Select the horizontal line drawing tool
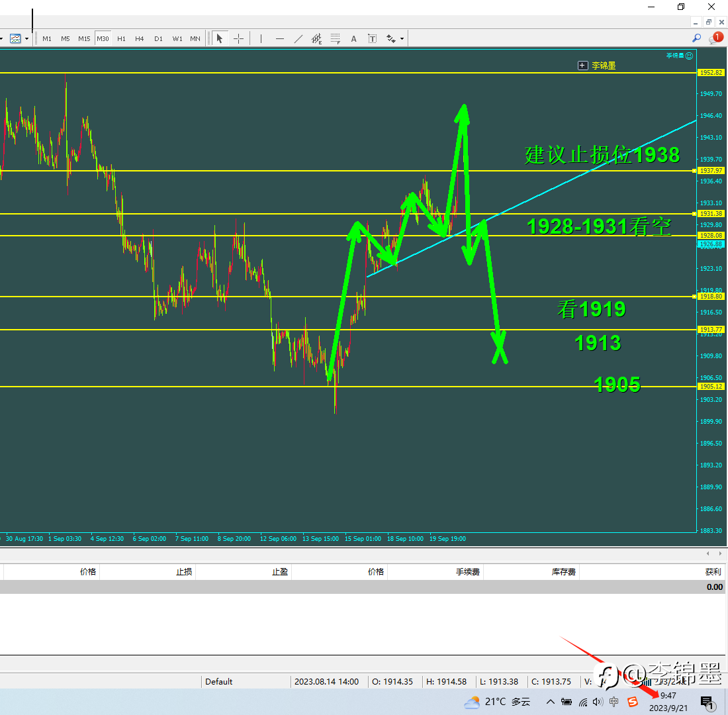The image size is (728, 715). click(x=279, y=38)
